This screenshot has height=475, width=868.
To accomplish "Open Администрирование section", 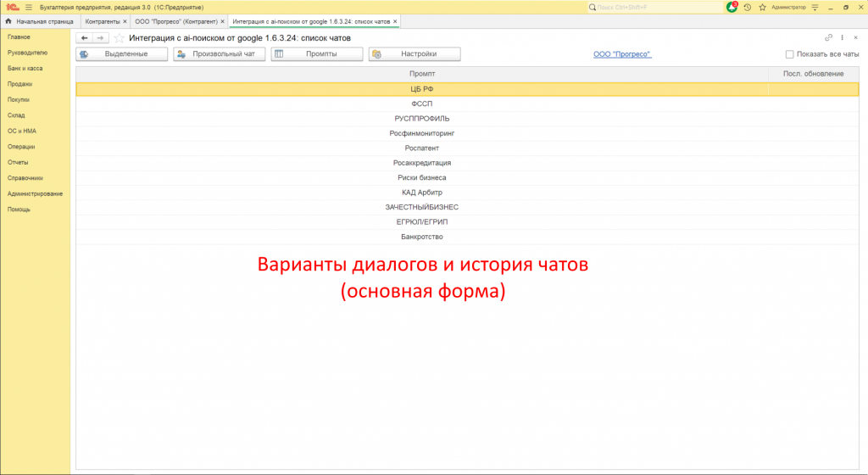I will [x=35, y=193].
